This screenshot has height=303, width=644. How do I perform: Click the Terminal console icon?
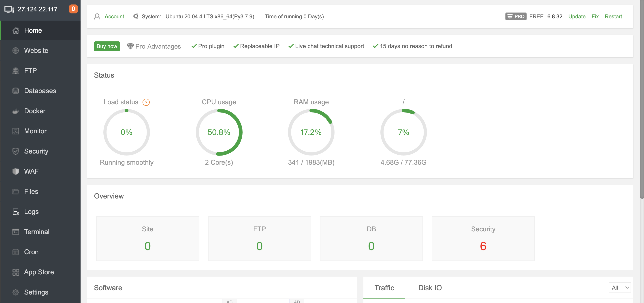pyautogui.click(x=16, y=232)
